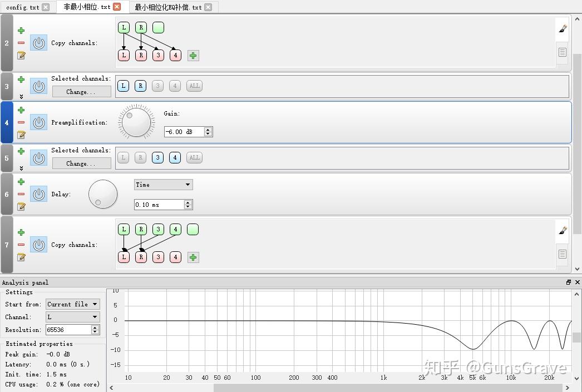Select channel R in row 3
Viewport: 582px width, 392px height.
(x=140, y=86)
